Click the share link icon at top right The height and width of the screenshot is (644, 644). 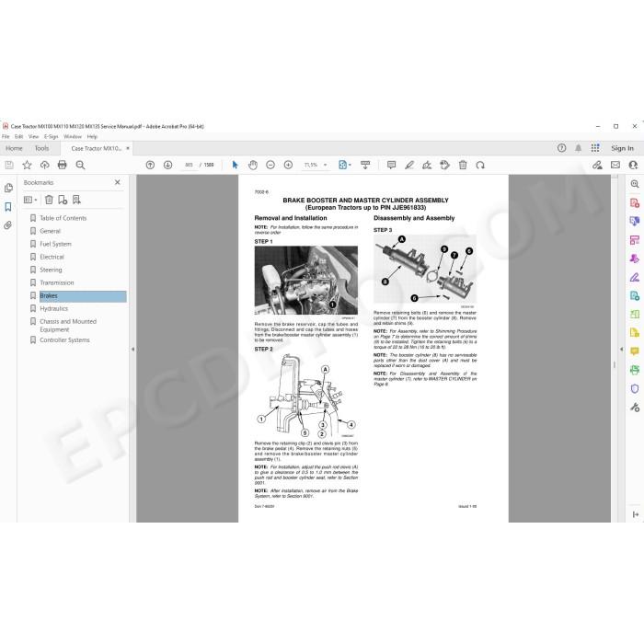597,165
